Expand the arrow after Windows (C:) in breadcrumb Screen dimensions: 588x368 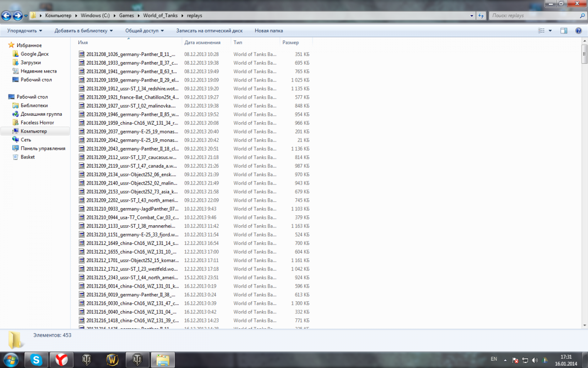click(x=114, y=16)
